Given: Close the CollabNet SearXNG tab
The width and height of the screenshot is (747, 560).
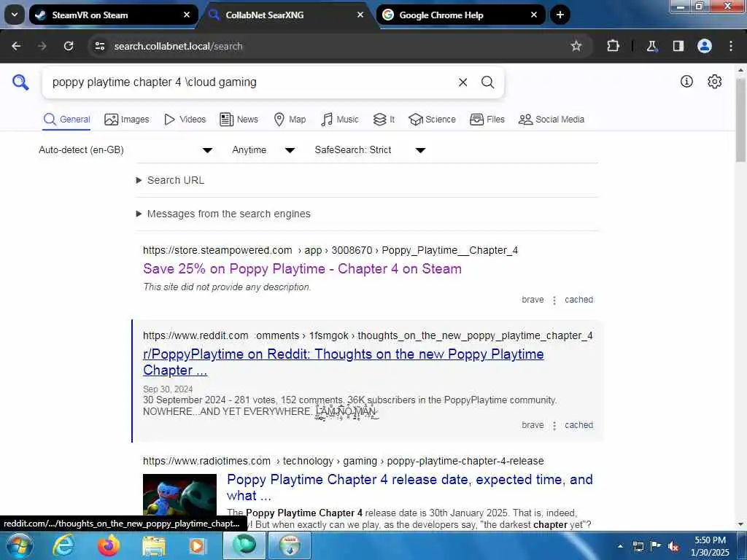Looking at the screenshot, I should (360, 15).
